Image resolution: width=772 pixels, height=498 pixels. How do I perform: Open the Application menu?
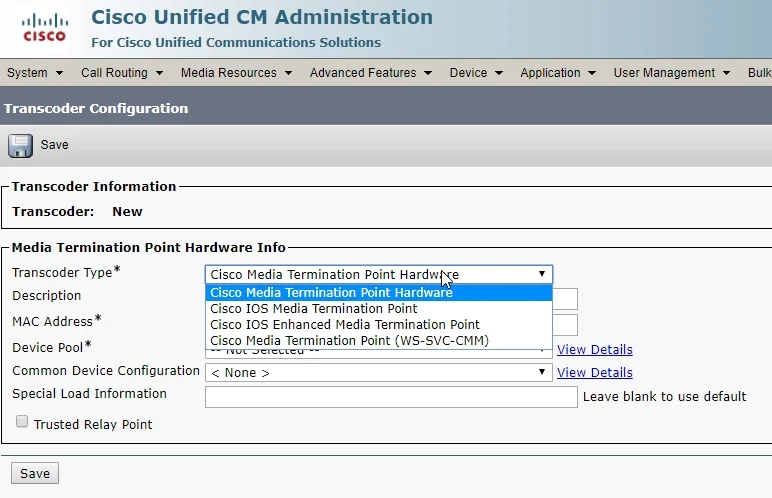557,73
